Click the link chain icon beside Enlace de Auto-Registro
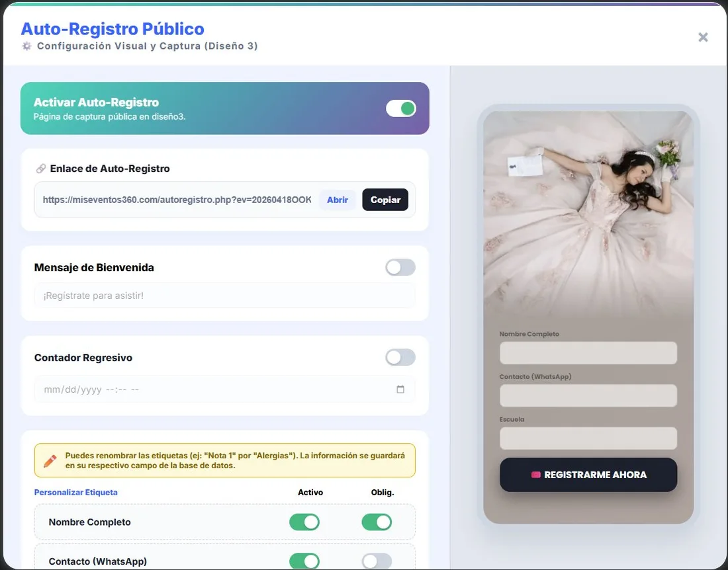This screenshot has width=728, height=570. pos(41,169)
